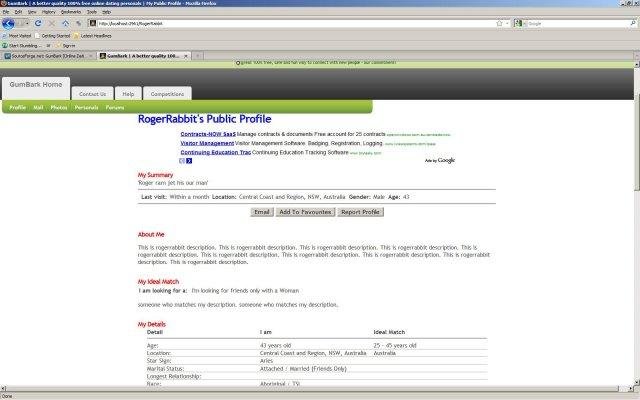Image resolution: width=640 pixels, height=400 pixels.
Task: Click the vertical scrollbar thumb
Action: (637, 142)
